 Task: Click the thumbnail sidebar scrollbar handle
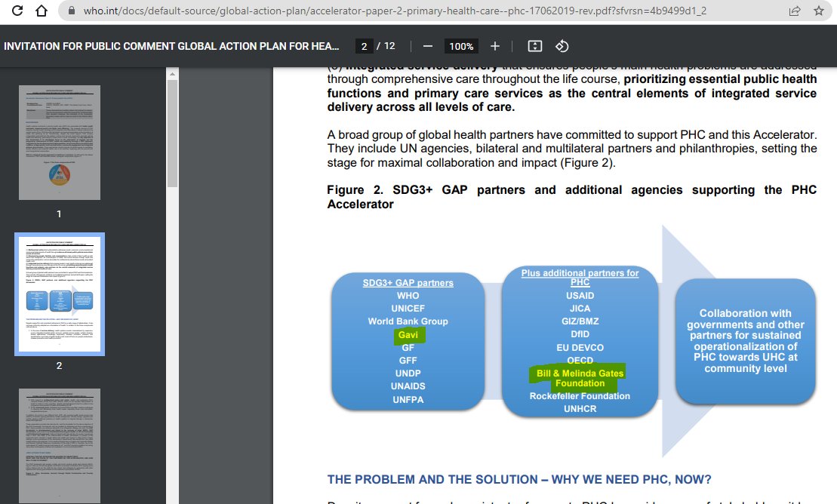(172, 134)
